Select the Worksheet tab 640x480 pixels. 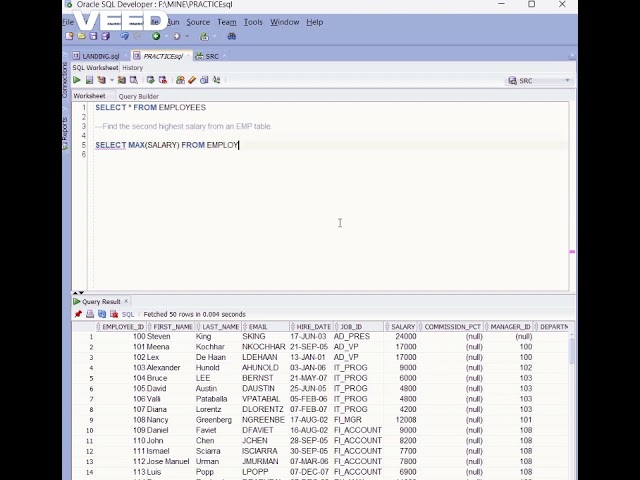click(89, 96)
